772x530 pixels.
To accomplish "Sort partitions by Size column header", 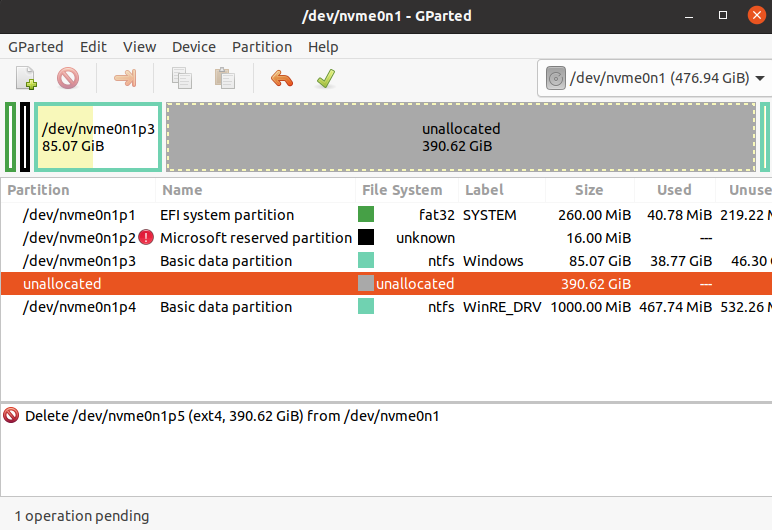I will pos(588,190).
